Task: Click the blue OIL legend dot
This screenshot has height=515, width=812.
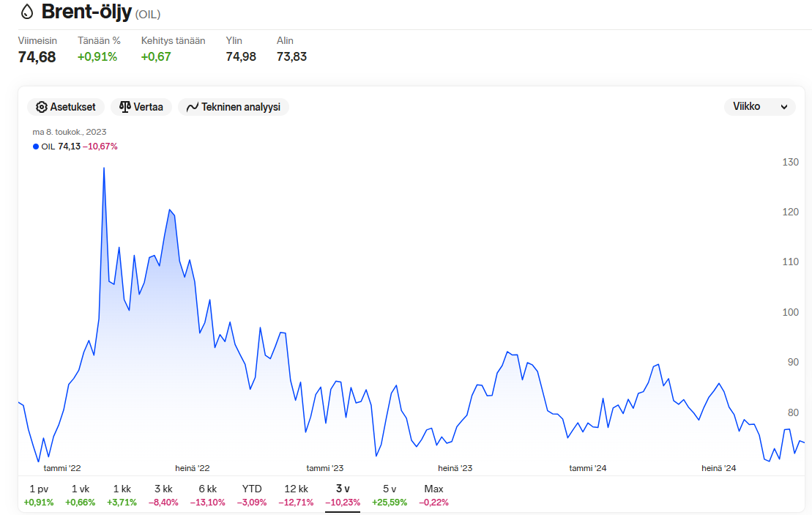Action: (x=36, y=147)
